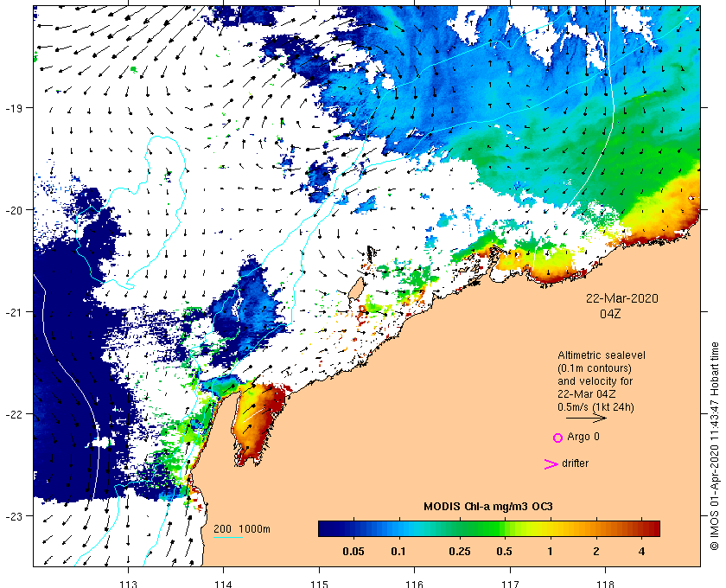Click the 'Argo 0' legend label
726x588 pixels.
[583, 437]
